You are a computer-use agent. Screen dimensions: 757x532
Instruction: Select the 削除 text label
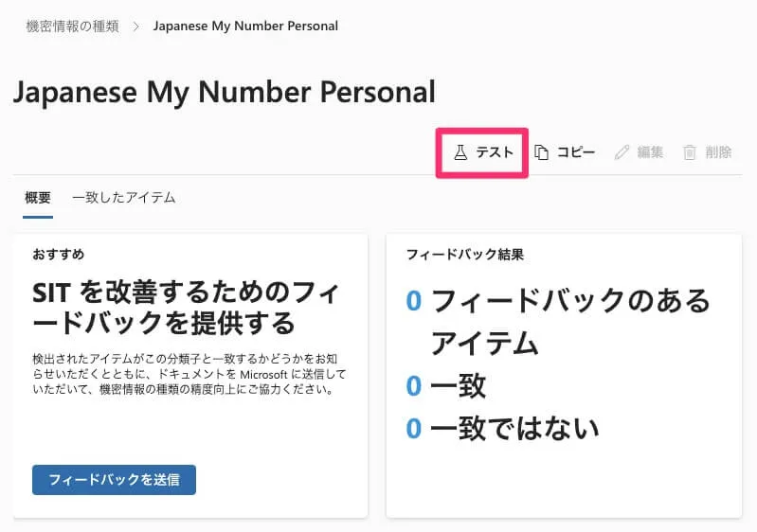[718, 152]
